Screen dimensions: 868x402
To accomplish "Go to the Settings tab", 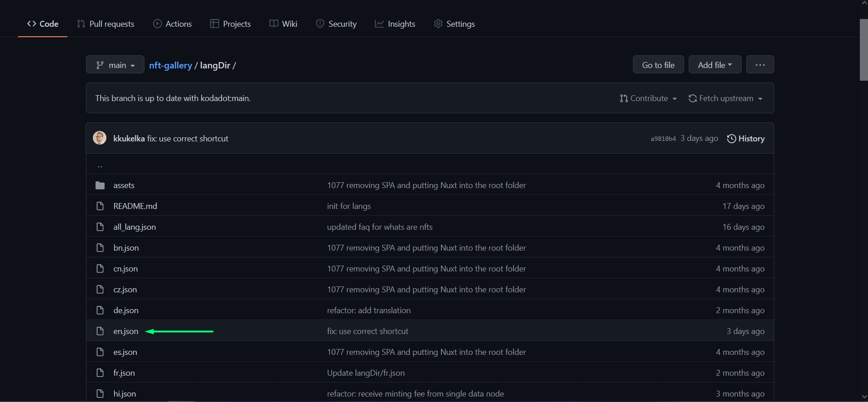I will [x=454, y=24].
